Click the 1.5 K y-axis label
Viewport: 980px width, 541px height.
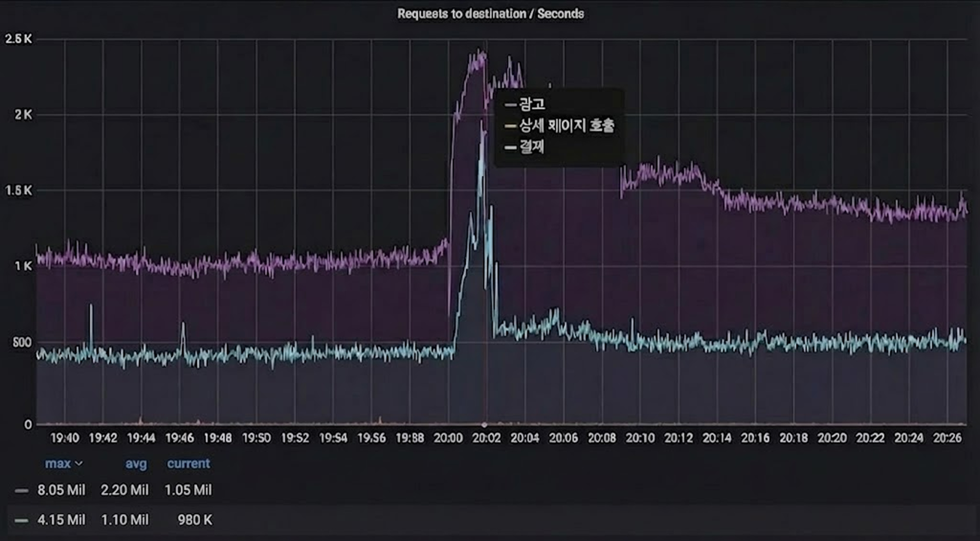tap(18, 191)
